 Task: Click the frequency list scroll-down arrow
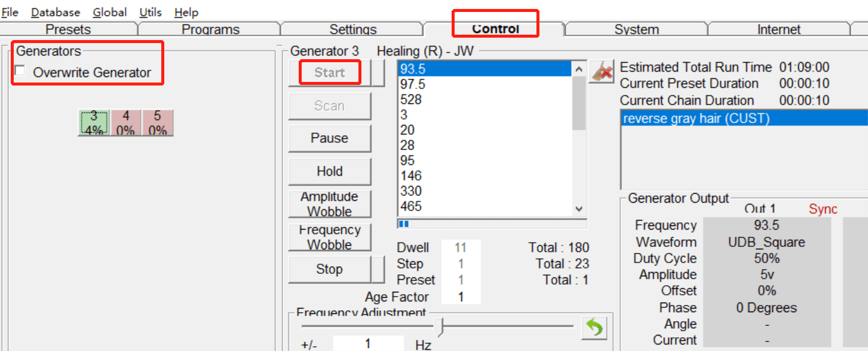pos(579,209)
